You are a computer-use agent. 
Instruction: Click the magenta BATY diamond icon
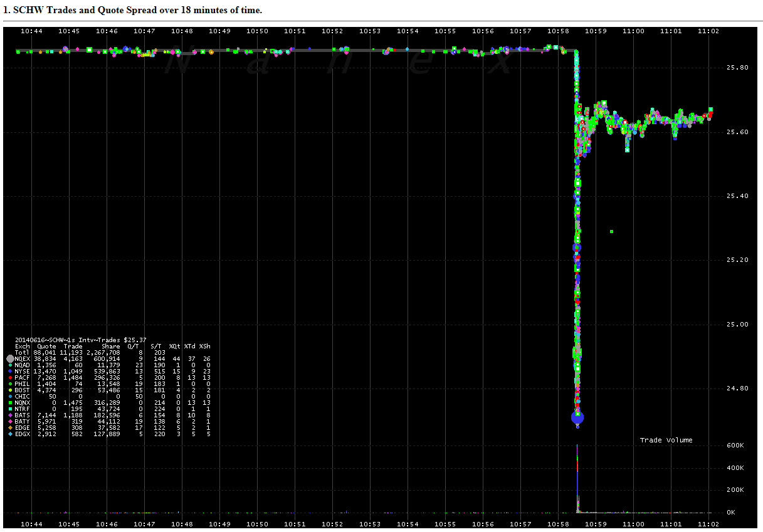pyautogui.click(x=9, y=422)
